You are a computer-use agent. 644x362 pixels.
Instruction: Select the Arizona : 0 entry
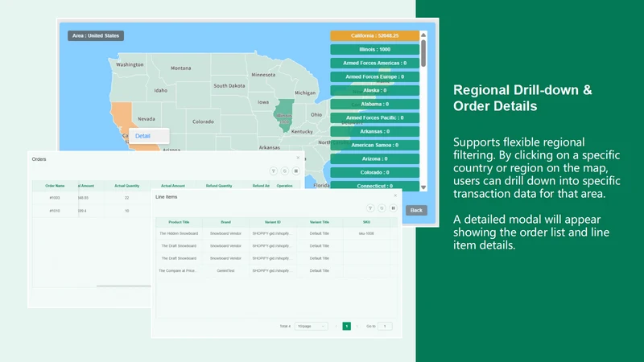coord(374,158)
